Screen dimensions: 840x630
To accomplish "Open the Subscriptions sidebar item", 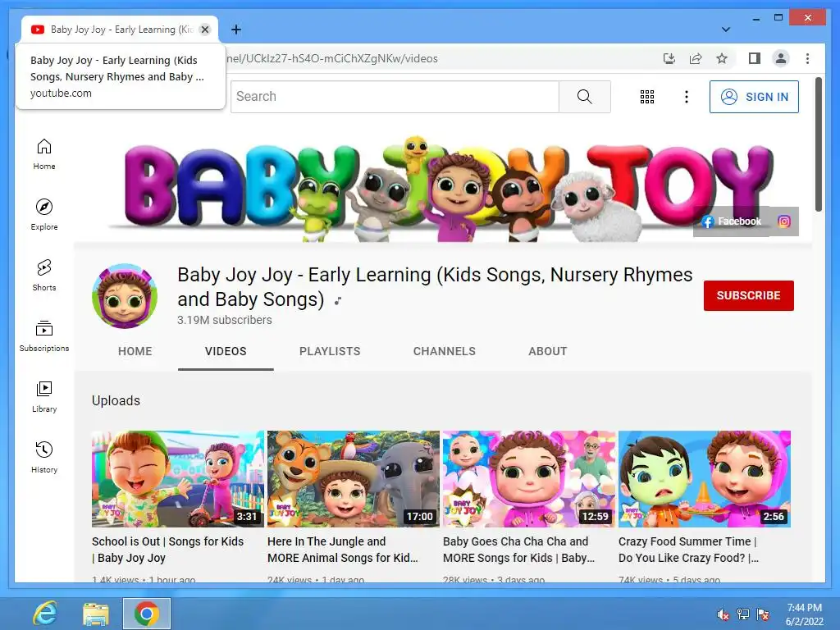I will point(44,336).
